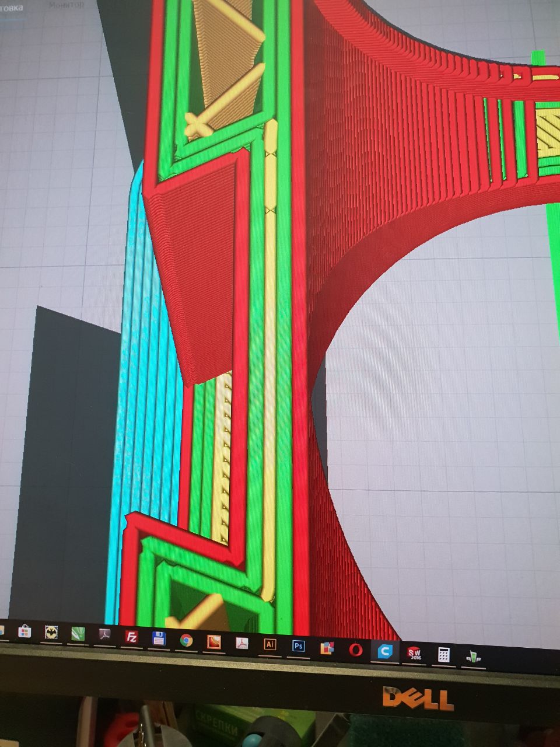560x747 pixels.
Task: Switch to Ultimaker Cura in taskbar
Action: point(384,651)
